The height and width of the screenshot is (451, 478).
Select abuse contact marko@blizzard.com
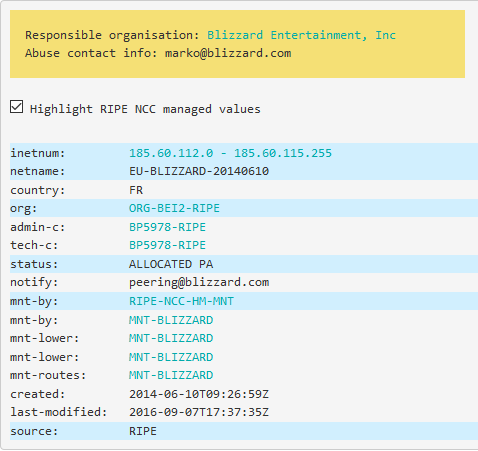[228, 53]
